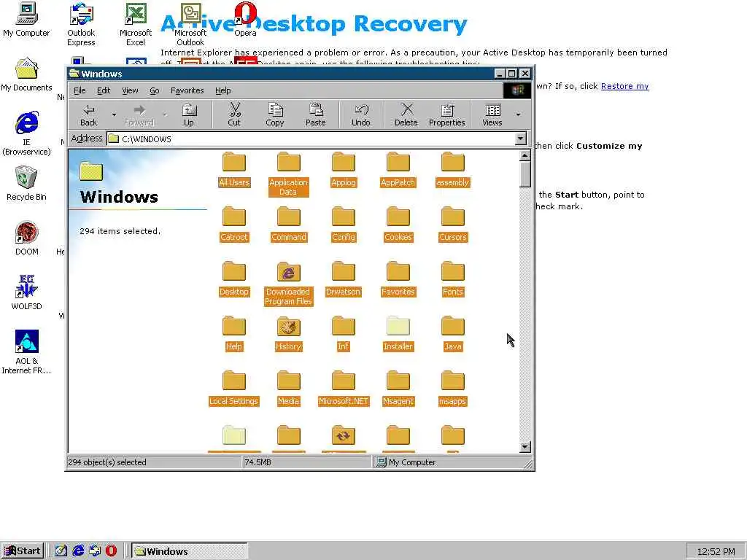Open Outlook Express desktop shortcut
This screenshot has width=747, height=560.
point(81,25)
